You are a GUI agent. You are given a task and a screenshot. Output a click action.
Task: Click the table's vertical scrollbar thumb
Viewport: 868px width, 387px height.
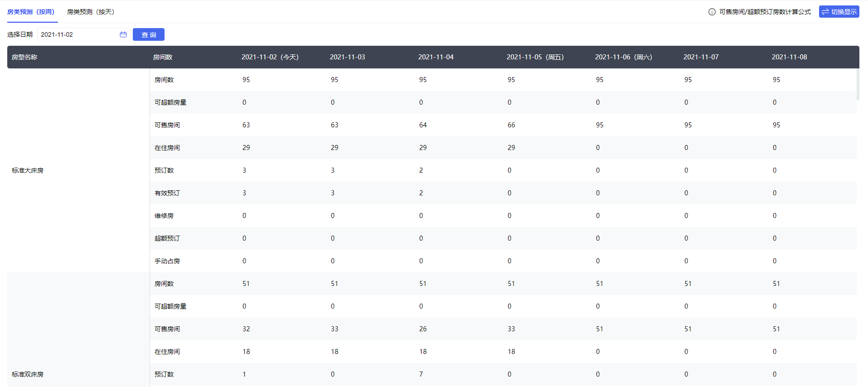(x=858, y=84)
